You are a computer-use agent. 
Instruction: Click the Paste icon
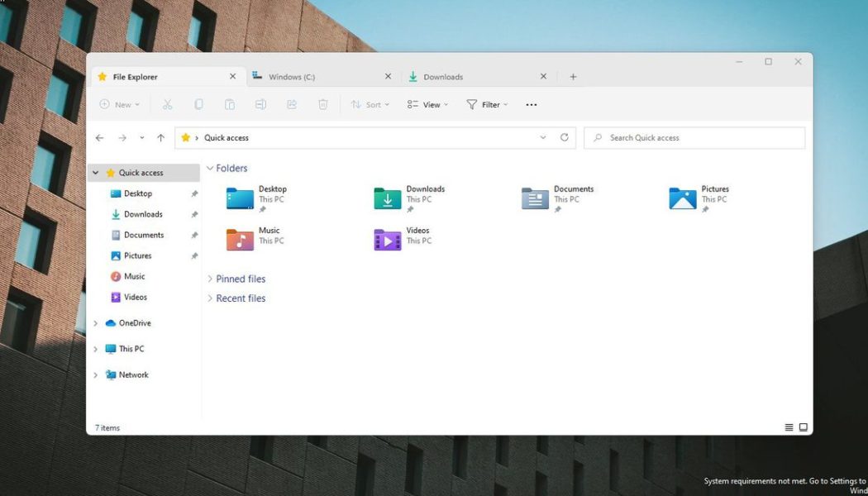click(x=230, y=104)
